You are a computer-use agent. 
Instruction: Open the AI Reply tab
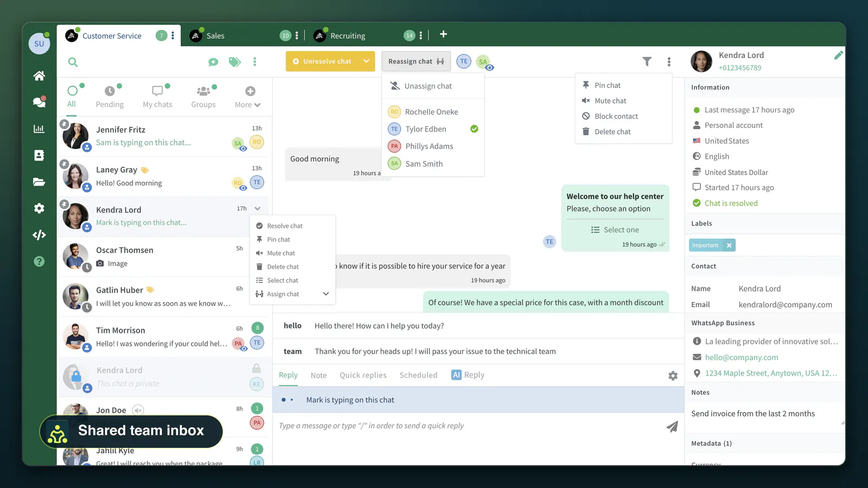[468, 375]
